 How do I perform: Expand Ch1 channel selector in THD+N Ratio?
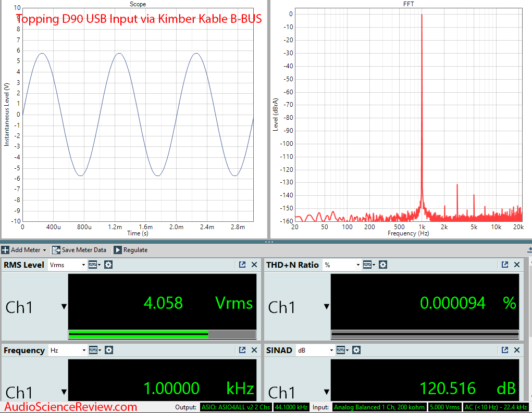(x=326, y=307)
